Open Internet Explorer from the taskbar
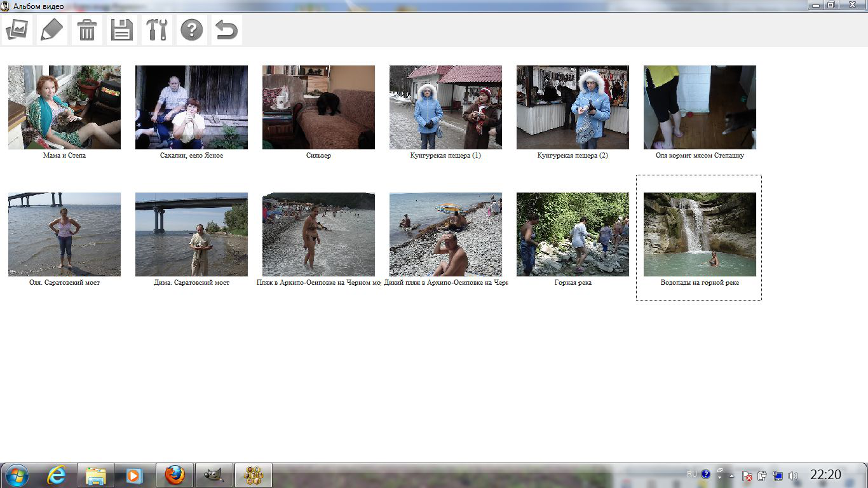Screen dimensions: 868x488 (57, 475)
